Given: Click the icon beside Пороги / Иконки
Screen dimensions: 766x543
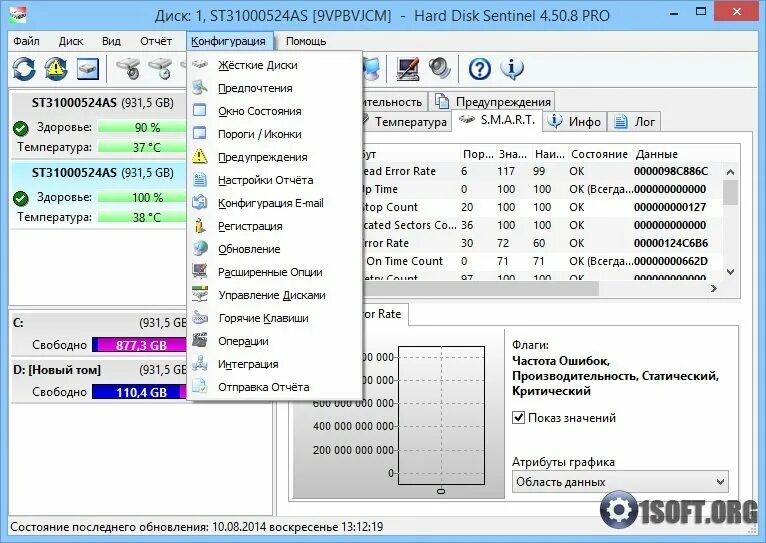Looking at the screenshot, I should 200,133.
